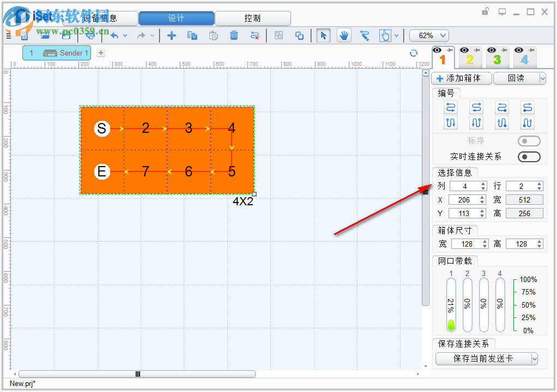This screenshot has width=557, height=392.
Task: Apply the left-to-right serpentine numbering pattern
Action: coord(450,107)
